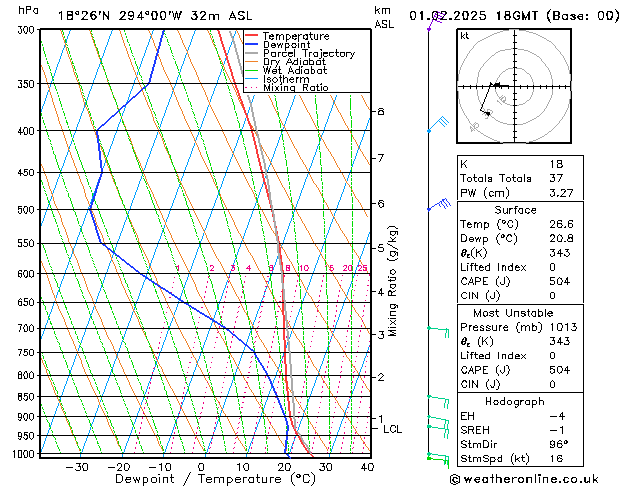Click the 'Totals Totals' row label
Image resolution: width=629 pixels, height=486 pixels.
[496, 178]
